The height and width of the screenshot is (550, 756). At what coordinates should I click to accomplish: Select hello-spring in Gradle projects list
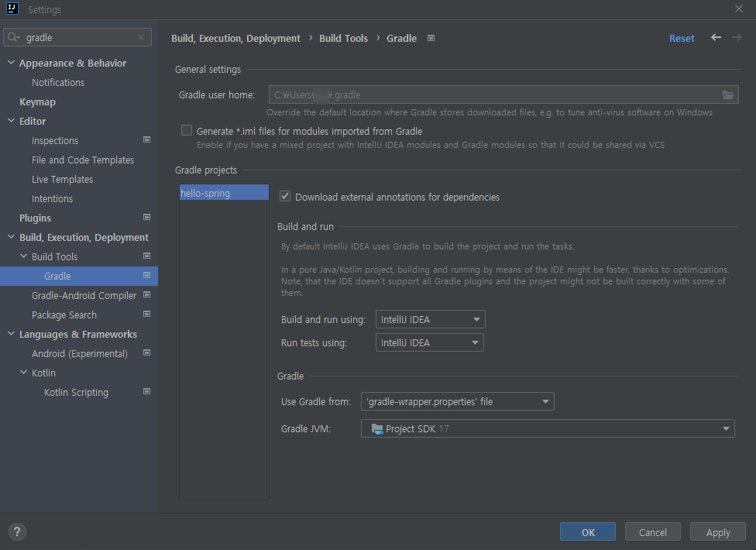coord(224,193)
